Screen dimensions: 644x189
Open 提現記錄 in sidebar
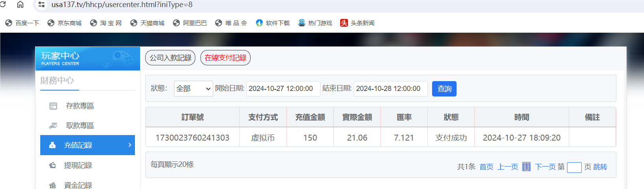[88, 165]
